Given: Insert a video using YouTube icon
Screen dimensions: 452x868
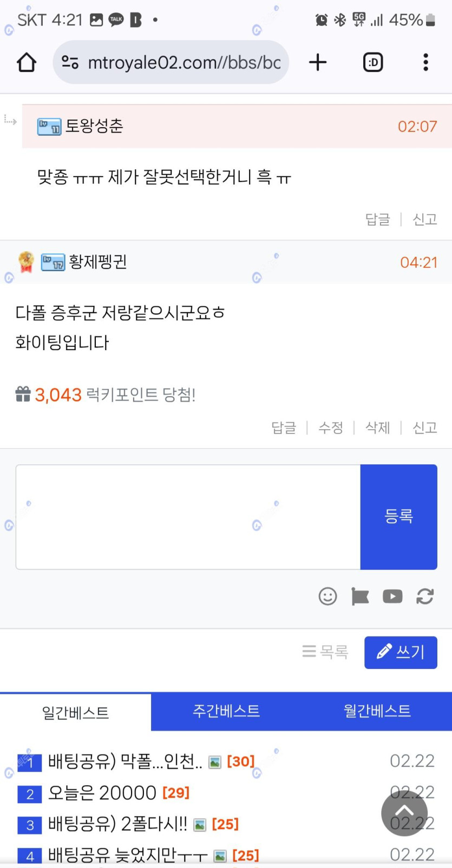Looking at the screenshot, I should pos(392,596).
